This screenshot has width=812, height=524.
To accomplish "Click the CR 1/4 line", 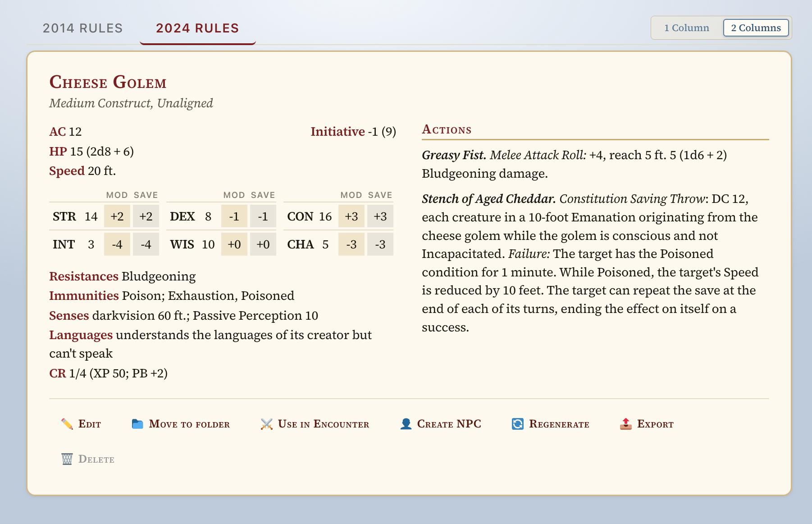I will [x=109, y=373].
